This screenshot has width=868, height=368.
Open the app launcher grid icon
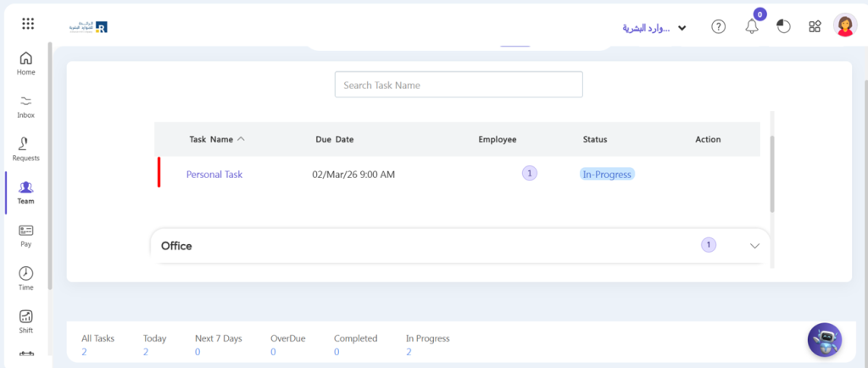(x=28, y=24)
